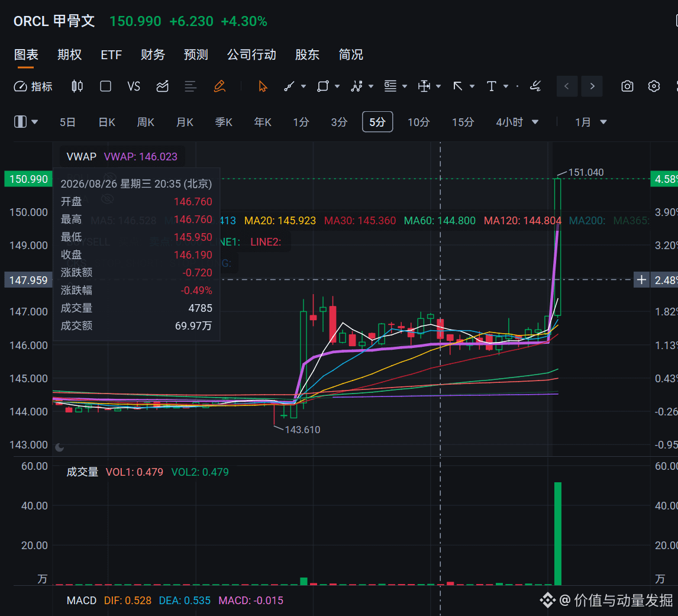Image resolution: width=678 pixels, height=616 pixels.
Task: Open the 期权 options tab
Action: (x=70, y=55)
